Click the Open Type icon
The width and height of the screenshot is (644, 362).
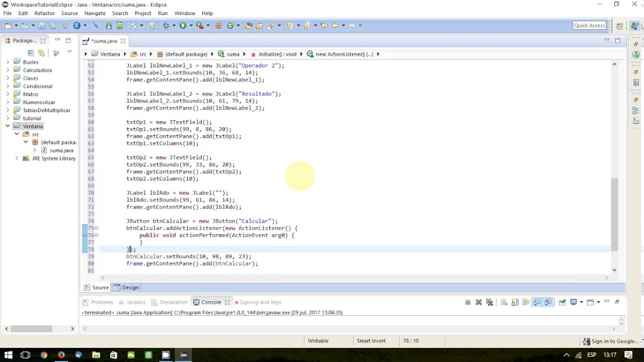point(249,25)
